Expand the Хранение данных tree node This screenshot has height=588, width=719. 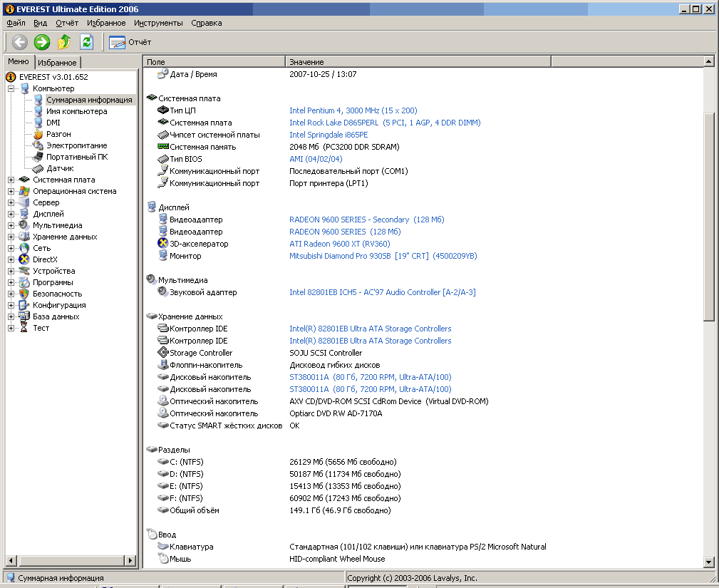click(11, 237)
